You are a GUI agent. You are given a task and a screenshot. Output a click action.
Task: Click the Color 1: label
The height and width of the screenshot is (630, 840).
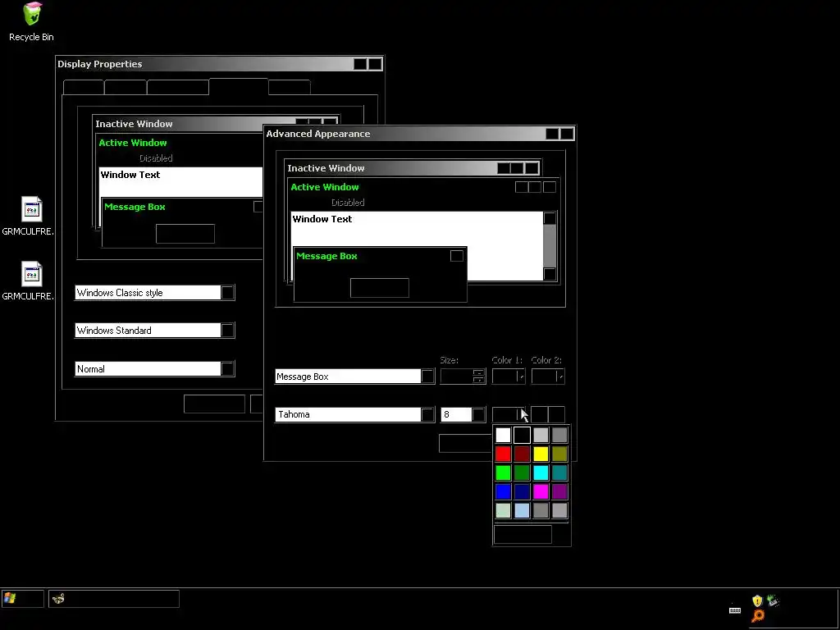pyautogui.click(x=507, y=360)
